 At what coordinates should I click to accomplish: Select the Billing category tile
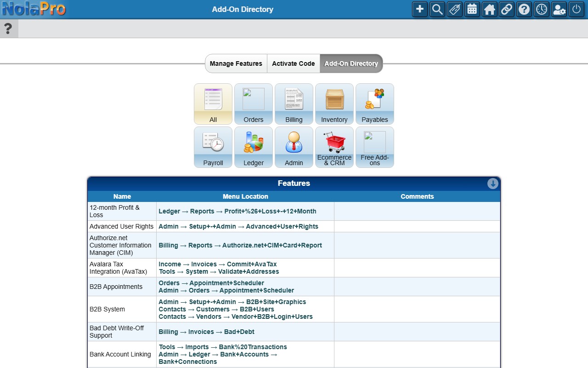click(x=294, y=104)
